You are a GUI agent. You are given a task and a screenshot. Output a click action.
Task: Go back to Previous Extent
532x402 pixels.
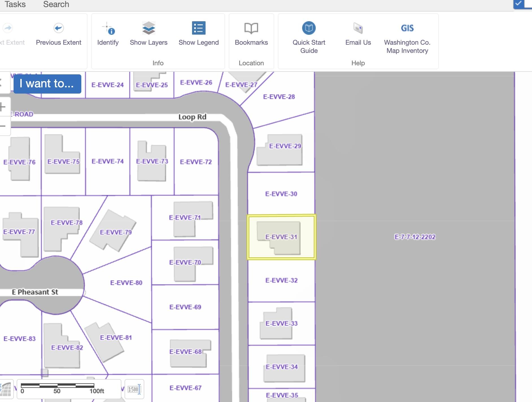coord(58,28)
